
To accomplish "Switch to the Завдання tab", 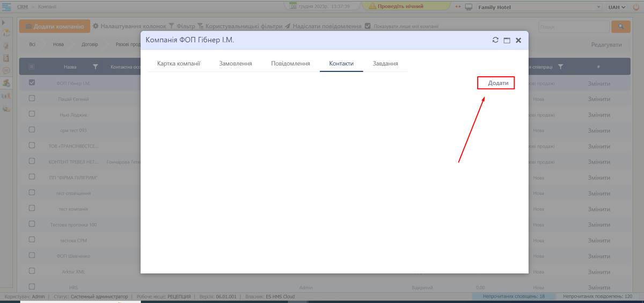I will point(385,63).
